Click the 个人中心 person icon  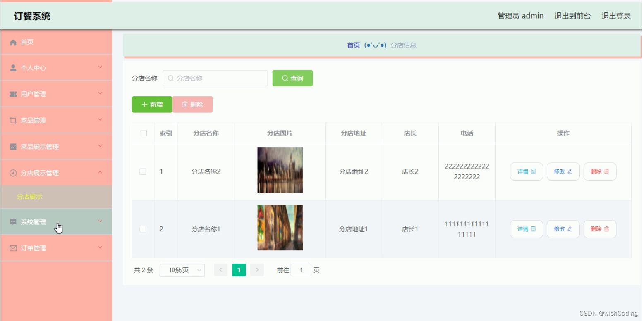[13, 67]
